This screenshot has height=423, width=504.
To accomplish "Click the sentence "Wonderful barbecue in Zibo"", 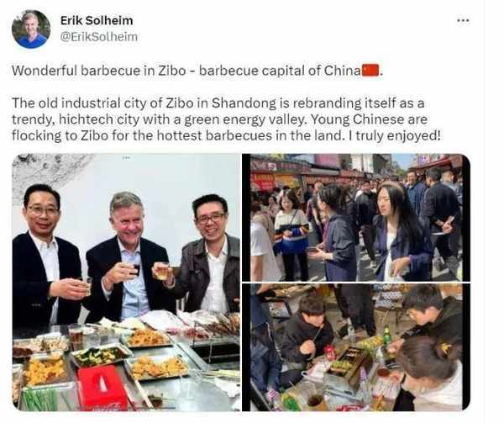I will point(98,71).
